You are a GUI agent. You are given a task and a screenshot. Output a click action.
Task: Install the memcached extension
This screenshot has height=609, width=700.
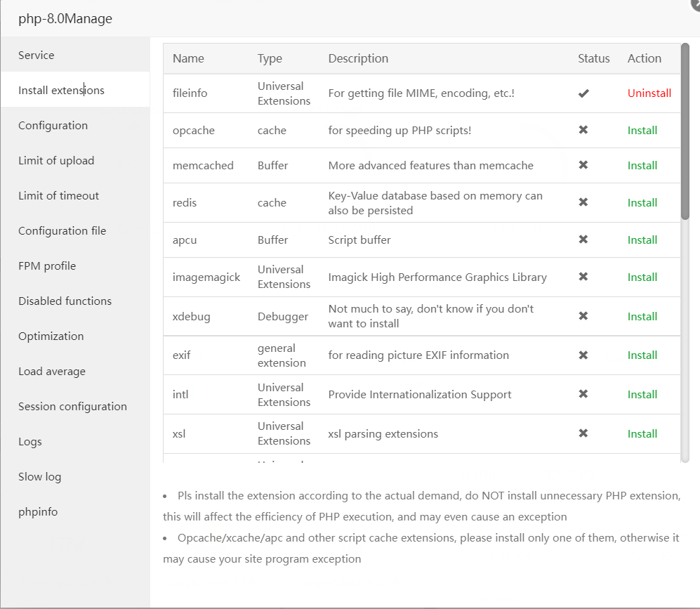coord(642,165)
